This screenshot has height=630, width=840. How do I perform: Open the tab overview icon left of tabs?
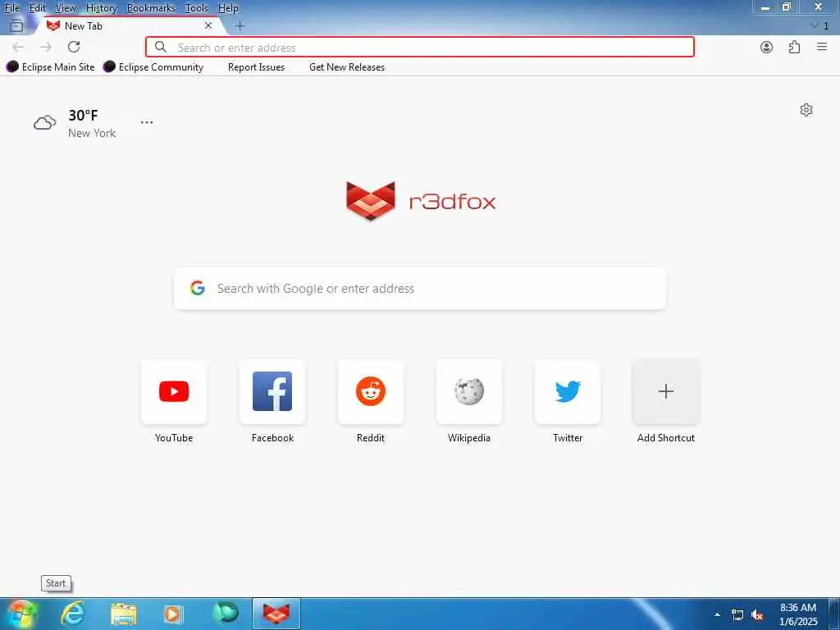click(16, 25)
